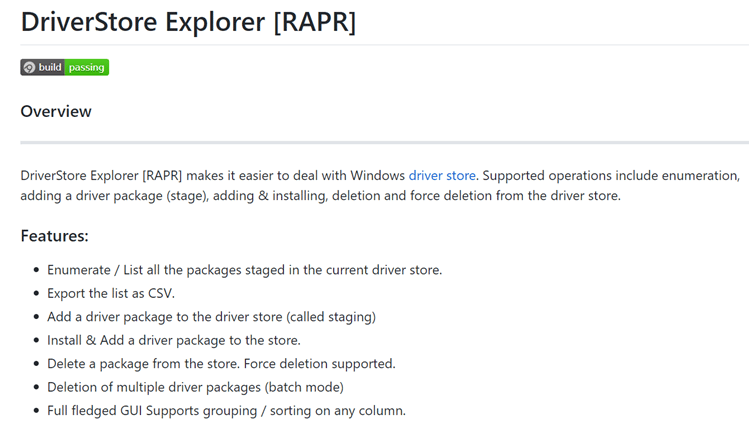
Task: Click the paragraph line starting 'adding a driver package (stage)'
Action: point(321,196)
